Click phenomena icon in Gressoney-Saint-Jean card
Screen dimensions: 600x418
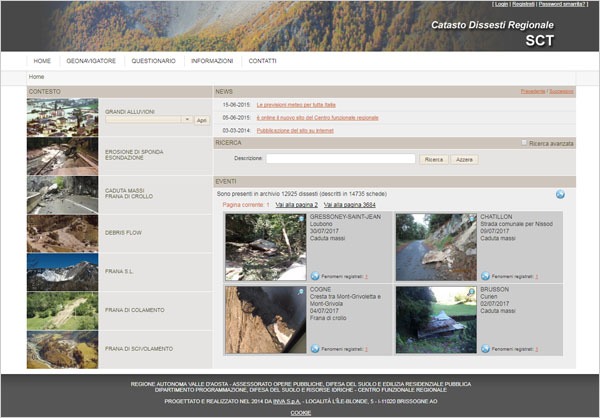pos(316,275)
